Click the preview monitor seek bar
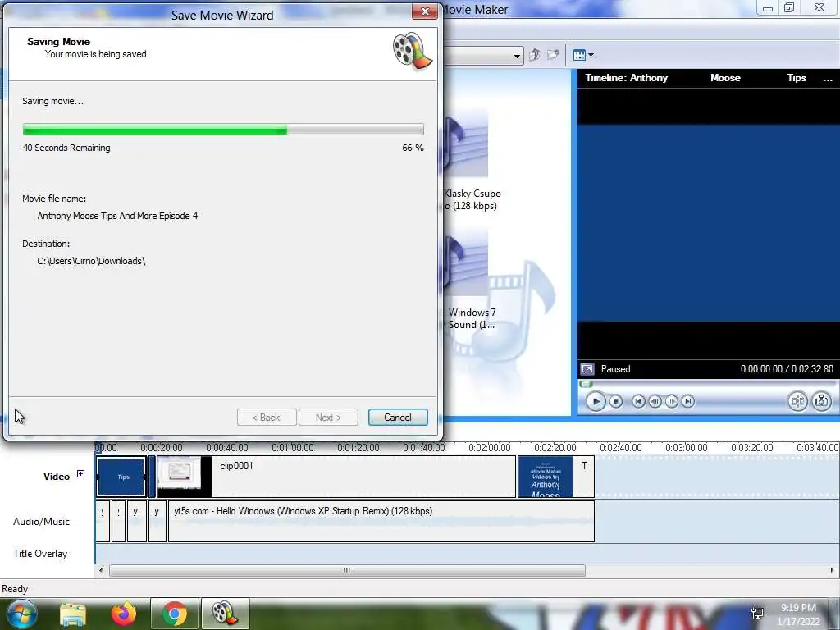840x630 pixels. pyautogui.click(x=708, y=384)
